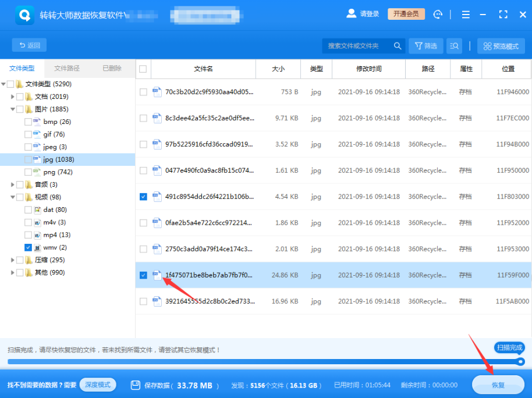The height and width of the screenshot is (398, 532).
Task: Click the deep search icon beside 筛选
Action: coord(454,45)
